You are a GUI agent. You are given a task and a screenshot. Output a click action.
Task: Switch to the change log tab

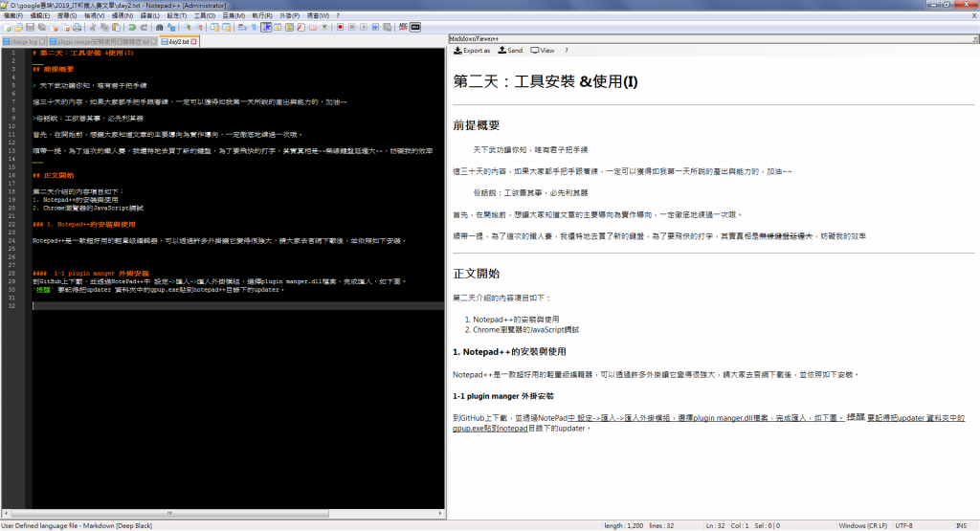pos(24,42)
